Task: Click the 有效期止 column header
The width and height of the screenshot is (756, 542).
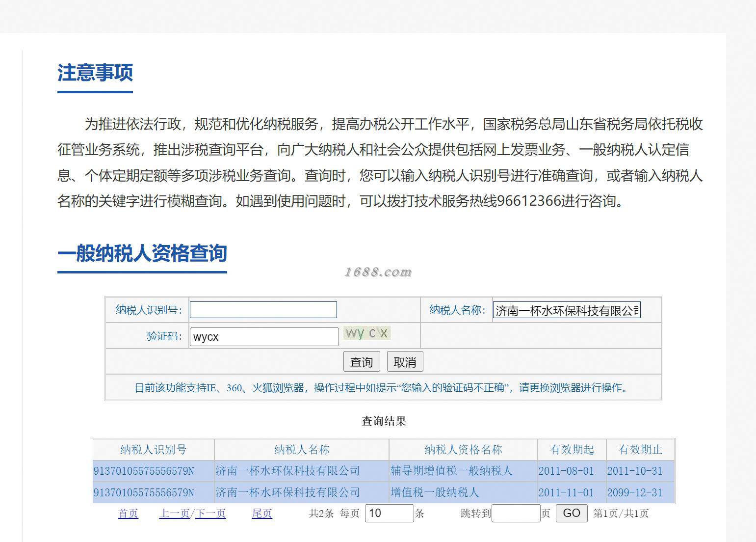Action: tap(641, 449)
